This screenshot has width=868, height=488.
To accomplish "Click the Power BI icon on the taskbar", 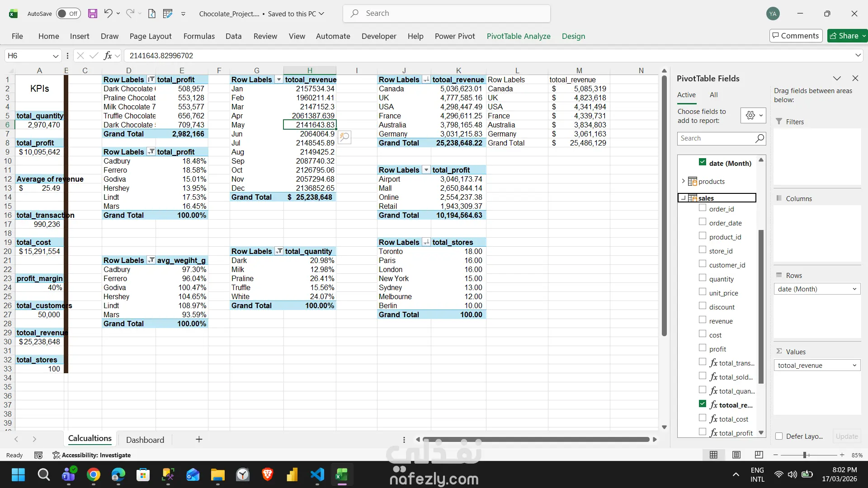I will (x=292, y=475).
